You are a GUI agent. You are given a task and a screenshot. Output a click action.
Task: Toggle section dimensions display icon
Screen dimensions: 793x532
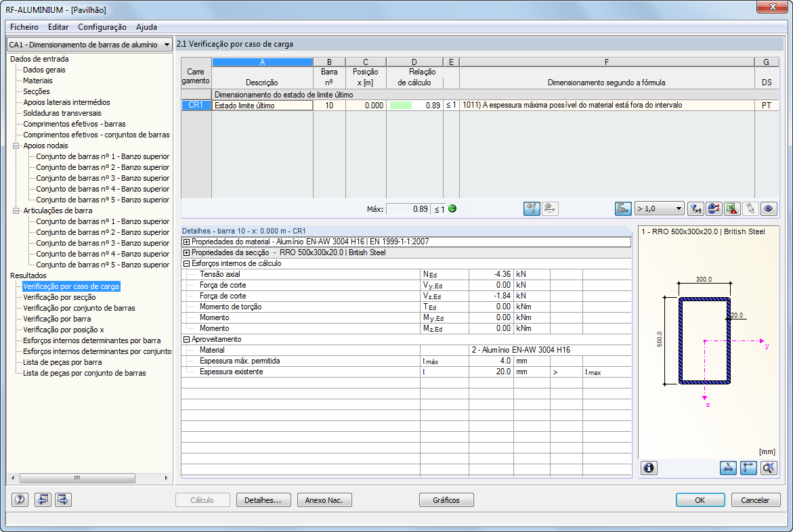(728, 468)
